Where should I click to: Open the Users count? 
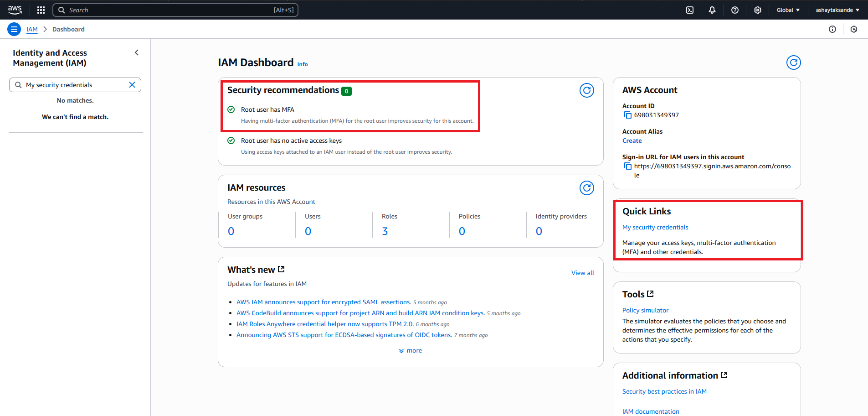(308, 231)
